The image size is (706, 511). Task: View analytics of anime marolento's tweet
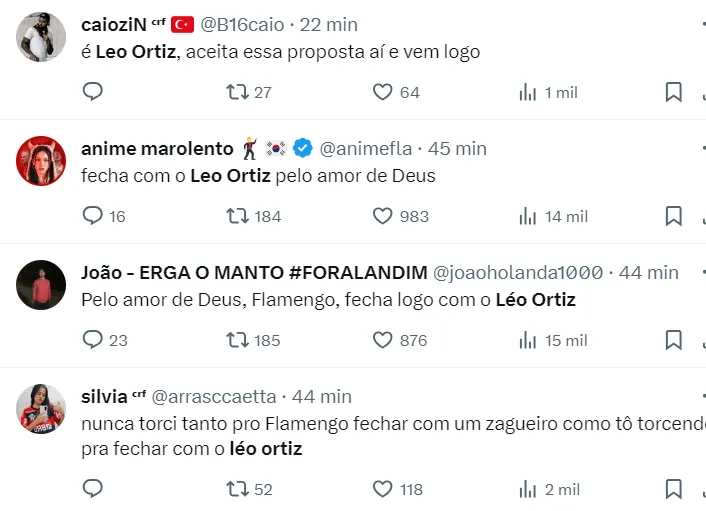click(x=529, y=216)
